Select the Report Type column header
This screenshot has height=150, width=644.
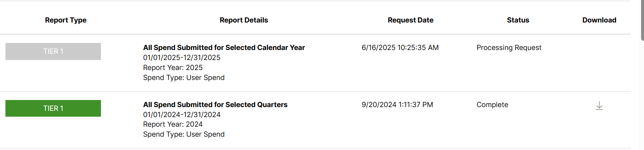pos(66,20)
